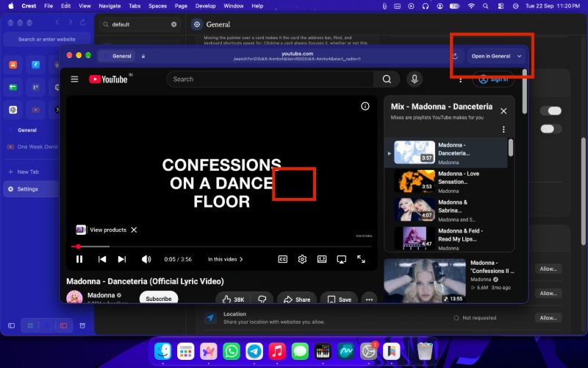Click View products on the video
The image size is (588, 368).
click(x=108, y=230)
